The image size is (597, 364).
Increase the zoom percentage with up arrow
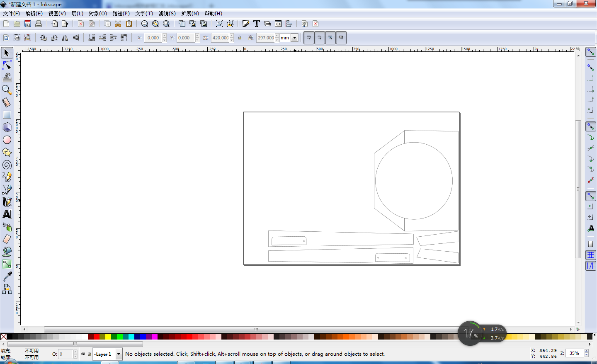coord(587,352)
